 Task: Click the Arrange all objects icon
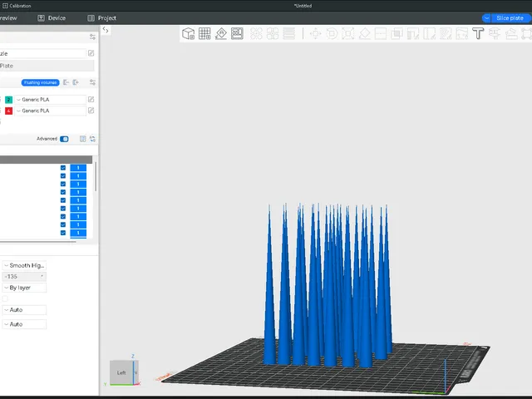click(x=237, y=33)
